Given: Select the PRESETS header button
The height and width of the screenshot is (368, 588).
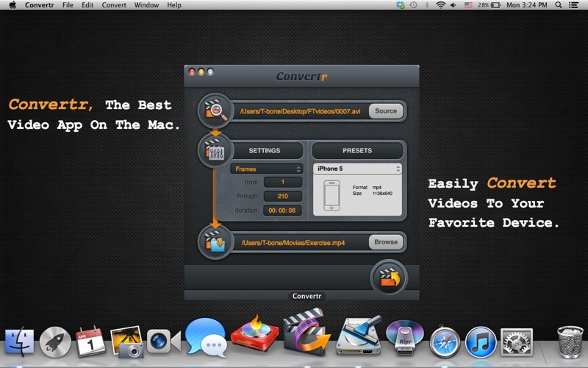Looking at the screenshot, I should [x=357, y=150].
